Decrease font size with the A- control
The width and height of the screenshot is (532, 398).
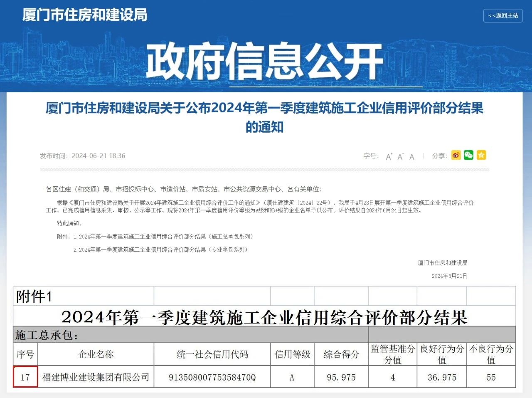(x=400, y=156)
